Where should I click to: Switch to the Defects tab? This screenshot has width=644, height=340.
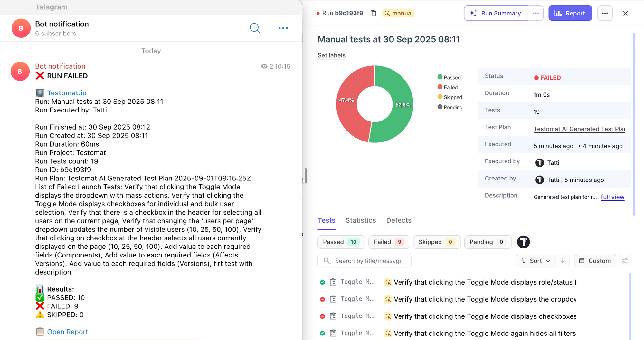tap(399, 220)
